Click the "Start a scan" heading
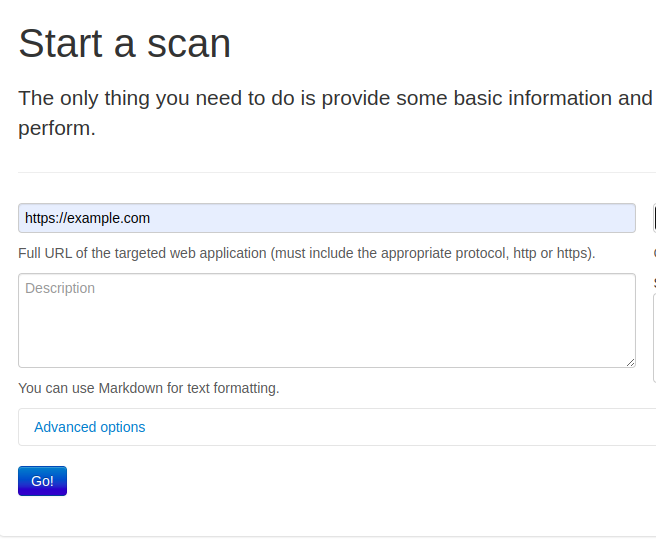The width and height of the screenshot is (656, 553). (125, 44)
